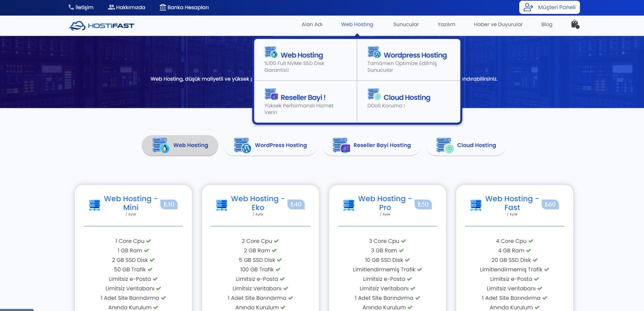This screenshot has height=311, width=644.
Task: Open the Sunucular menu
Action: (406, 25)
